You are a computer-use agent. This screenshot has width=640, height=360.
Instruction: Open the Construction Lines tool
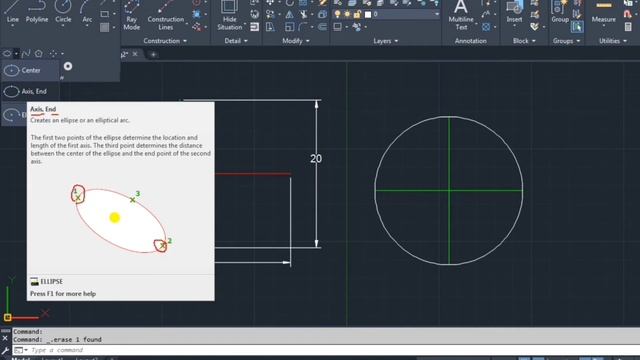pos(165,16)
